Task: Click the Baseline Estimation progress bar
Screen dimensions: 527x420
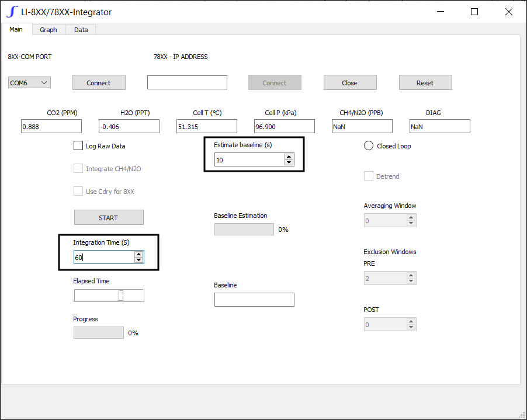Action: [x=244, y=230]
